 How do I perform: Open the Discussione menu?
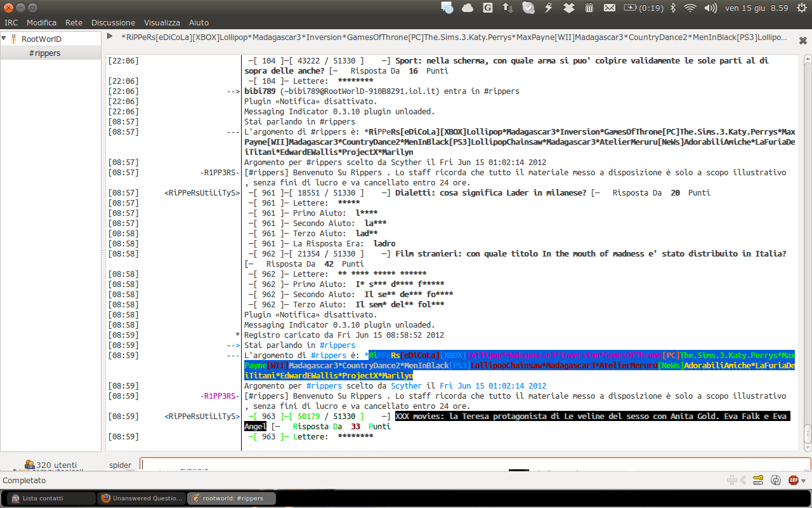113,22
